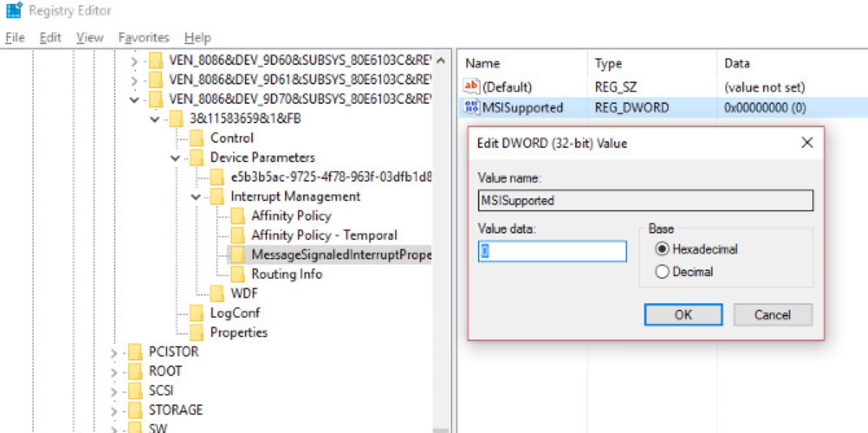This screenshot has width=868, height=433.
Task: Click the MSISupported DWORD value icon
Action: click(x=471, y=107)
